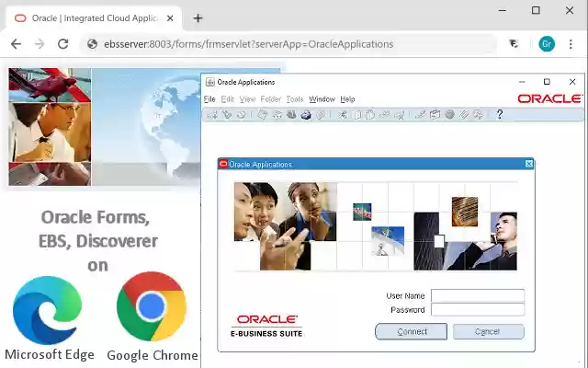Click the Print toolbar icon
This screenshot has height=368, width=588.
(x=306, y=114)
